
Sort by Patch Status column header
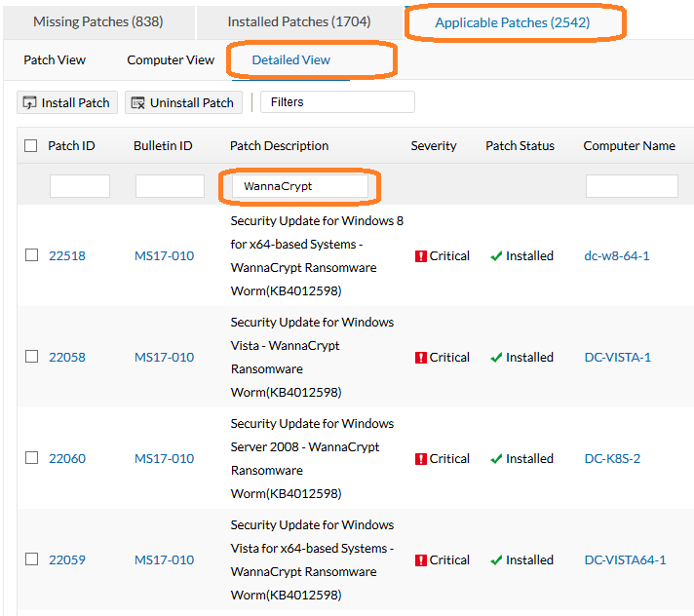[520, 145]
